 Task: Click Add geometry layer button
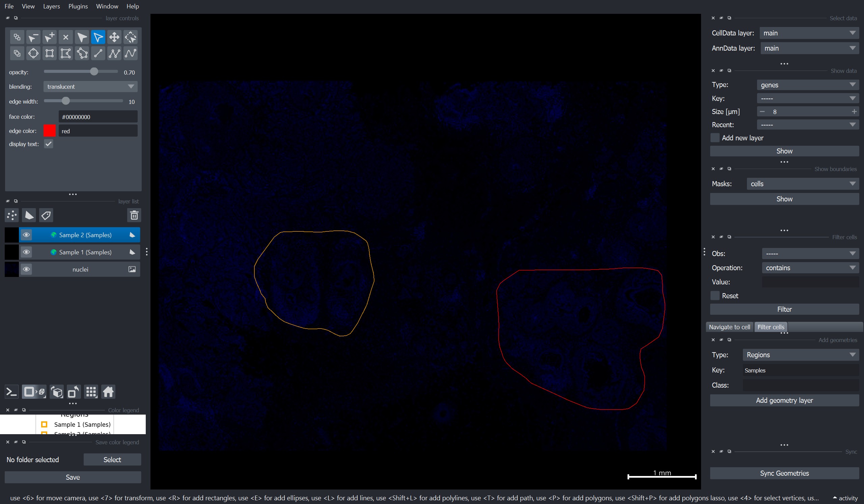[784, 400]
